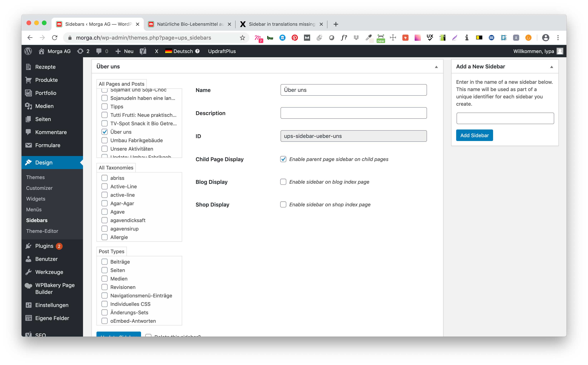Click the Add Sidebar button
The image size is (588, 365).
(474, 135)
